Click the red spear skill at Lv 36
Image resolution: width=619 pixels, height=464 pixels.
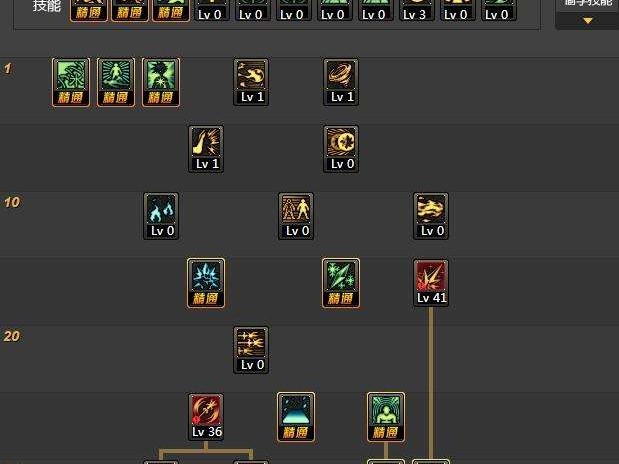pyautogui.click(x=206, y=417)
